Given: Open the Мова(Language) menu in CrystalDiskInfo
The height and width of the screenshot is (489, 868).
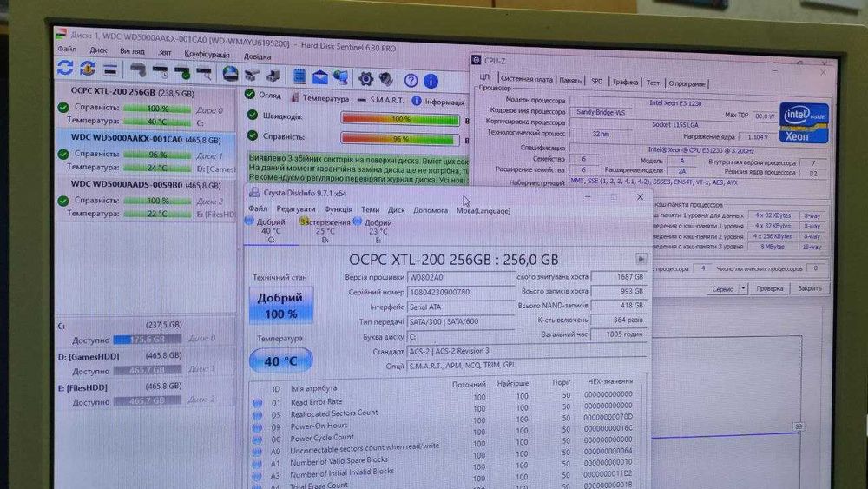Looking at the screenshot, I should 483,210.
